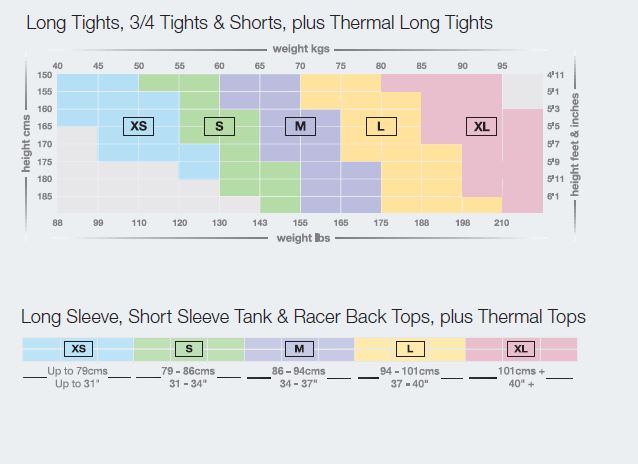Click the 'height feet & inches' axis label
This screenshot has height=464, width=638.
coord(575,144)
